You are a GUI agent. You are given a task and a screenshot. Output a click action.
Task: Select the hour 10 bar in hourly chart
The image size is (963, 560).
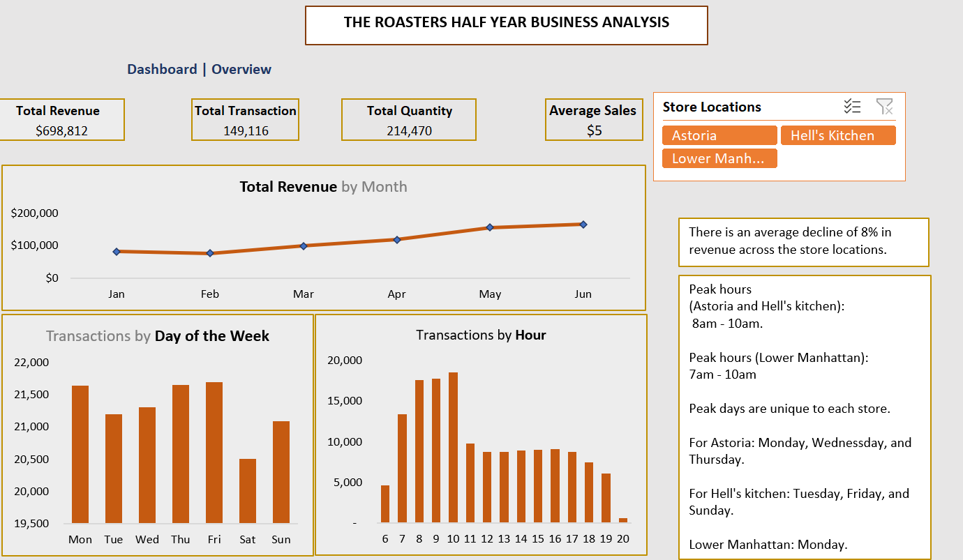tap(453, 448)
